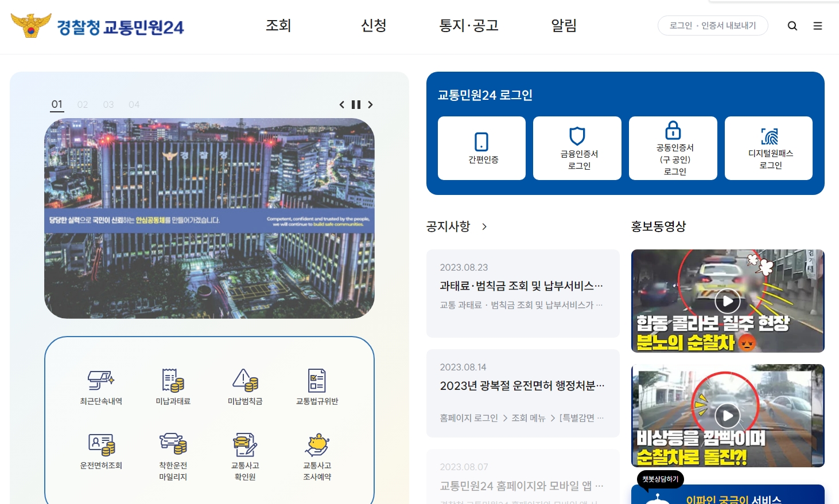Play the 비상등을 깜빡이며 video

pyautogui.click(x=728, y=415)
